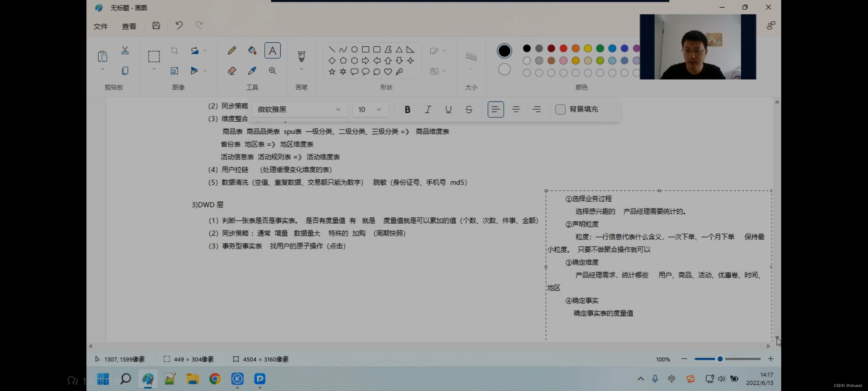Click the Undo arrow button
Viewport: 868px width, 391px height.
click(x=179, y=25)
